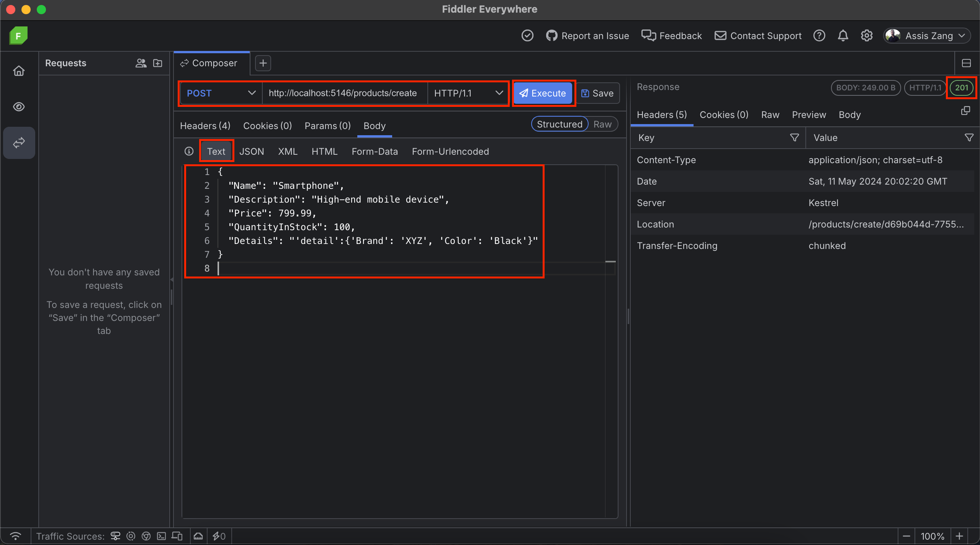This screenshot has height=545, width=980.
Task: Click Report an Issue link
Action: coord(587,36)
